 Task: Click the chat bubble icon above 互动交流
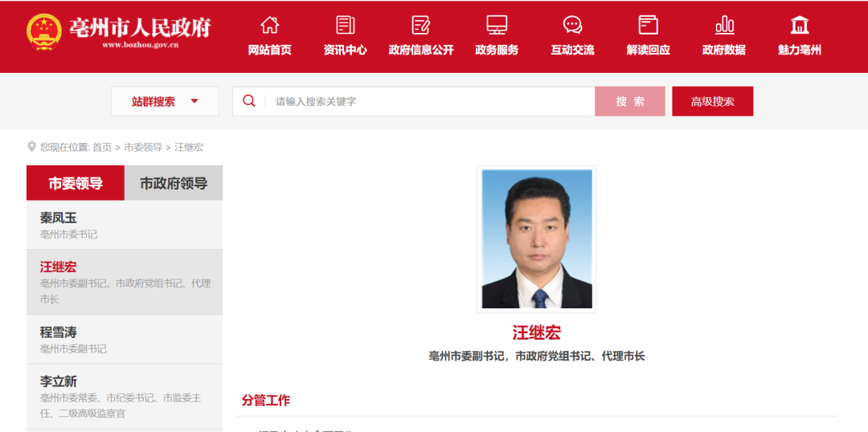pyautogui.click(x=572, y=25)
